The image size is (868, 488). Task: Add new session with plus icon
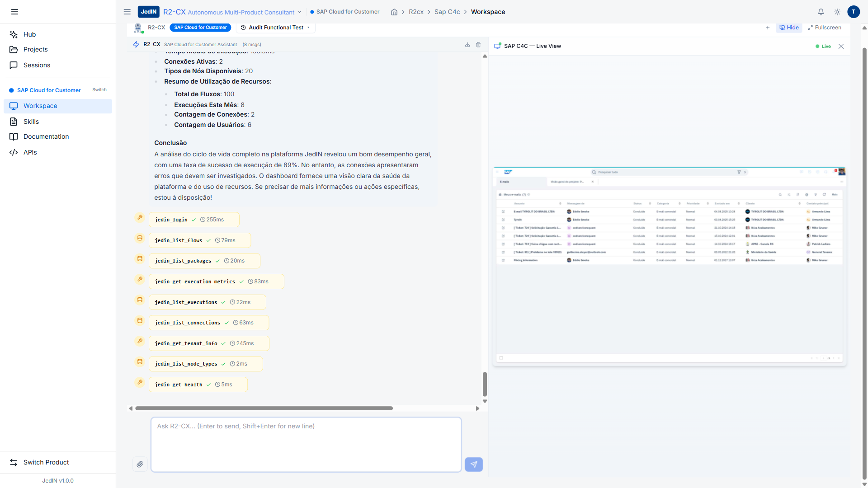768,28
